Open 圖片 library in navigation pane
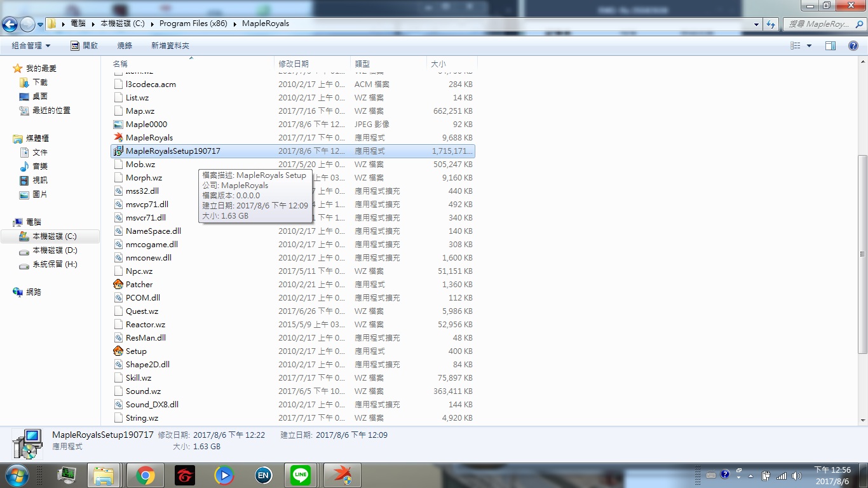The height and width of the screenshot is (488, 868). 40,194
